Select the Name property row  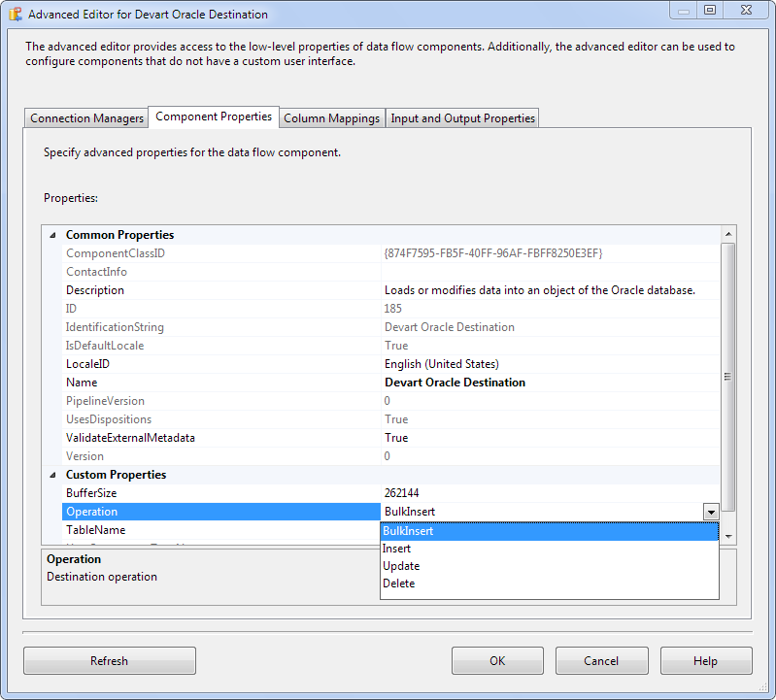tap(391, 383)
